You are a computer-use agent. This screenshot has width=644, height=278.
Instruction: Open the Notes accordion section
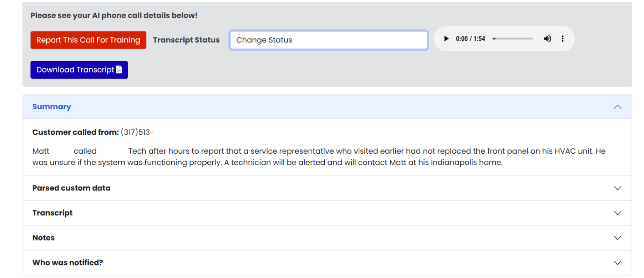coord(44,238)
